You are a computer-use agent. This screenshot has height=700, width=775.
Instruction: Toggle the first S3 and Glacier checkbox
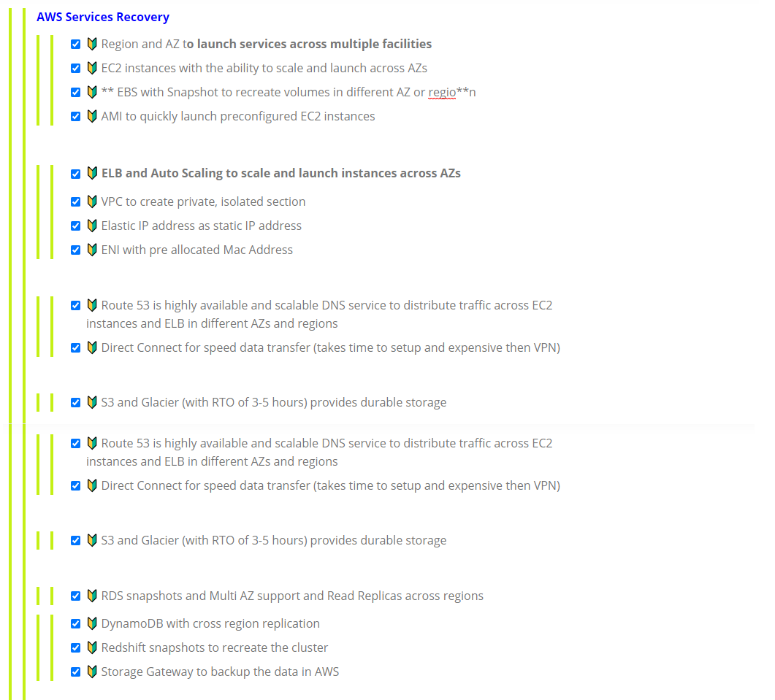(x=76, y=403)
